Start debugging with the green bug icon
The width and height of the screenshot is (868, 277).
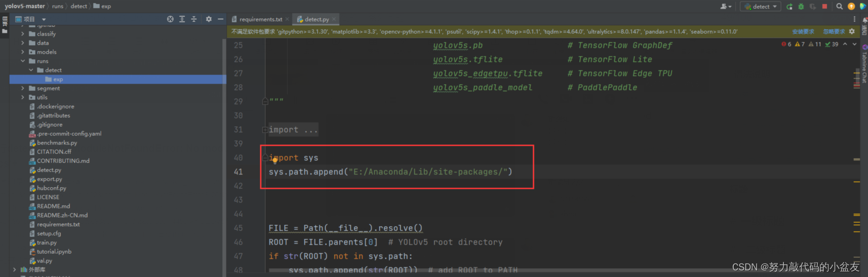pos(801,7)
